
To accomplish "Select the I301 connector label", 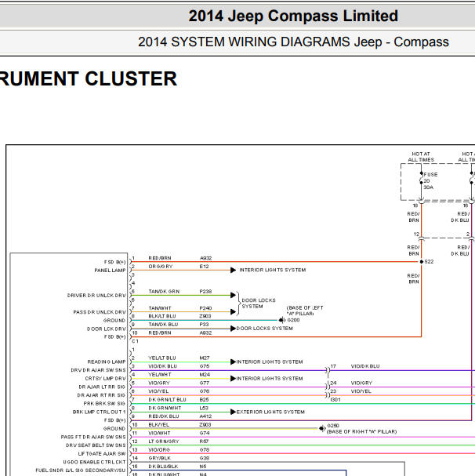I will pos(335,400).
